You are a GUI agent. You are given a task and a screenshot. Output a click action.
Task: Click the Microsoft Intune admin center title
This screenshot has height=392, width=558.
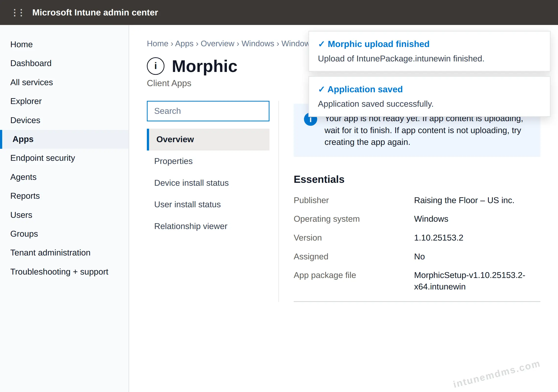(95, 12)
